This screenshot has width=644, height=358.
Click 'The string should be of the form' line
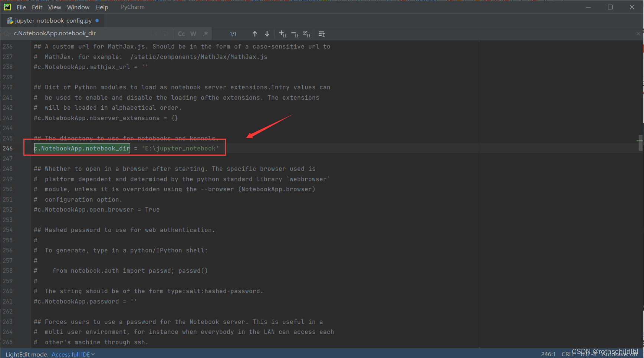point(148,291)
